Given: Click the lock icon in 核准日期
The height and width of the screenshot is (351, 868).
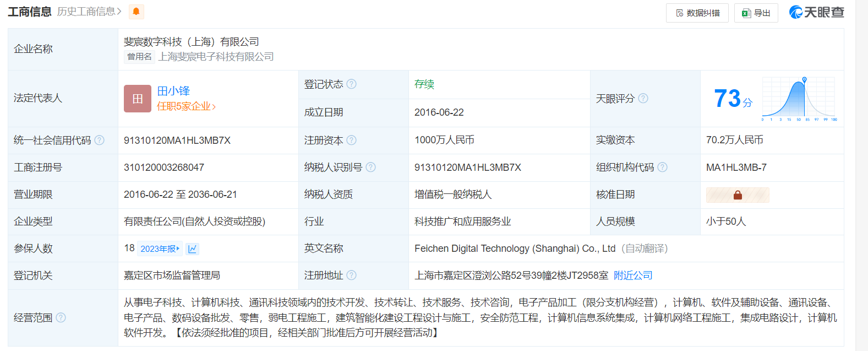Looking at the screenshot, I should (738, 195).
